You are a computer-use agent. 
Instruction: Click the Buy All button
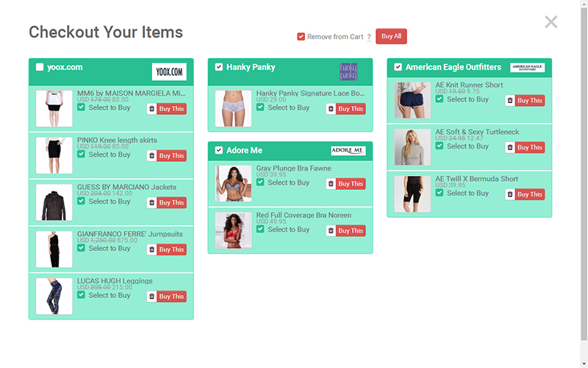(391, 36)
